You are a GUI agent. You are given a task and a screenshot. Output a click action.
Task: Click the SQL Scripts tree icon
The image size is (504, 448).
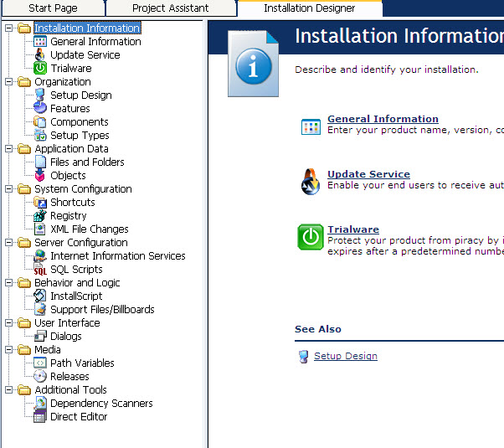click(40, 270)
